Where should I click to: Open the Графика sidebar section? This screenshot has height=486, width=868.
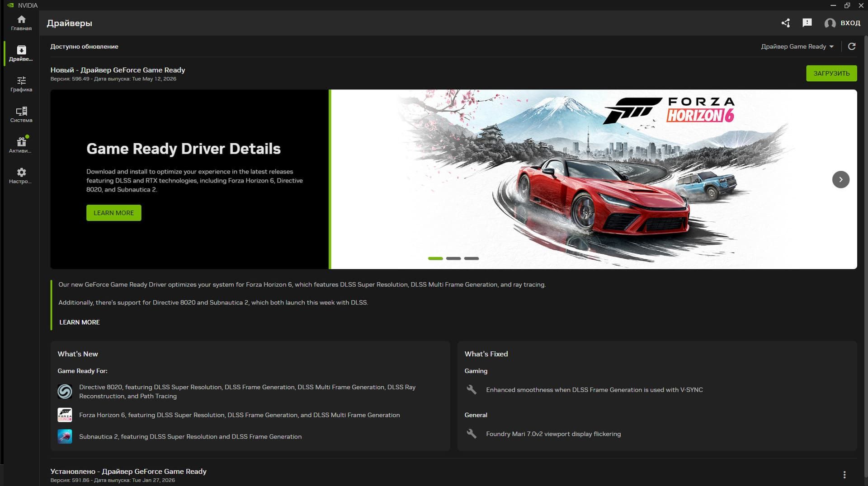point(21,84)
